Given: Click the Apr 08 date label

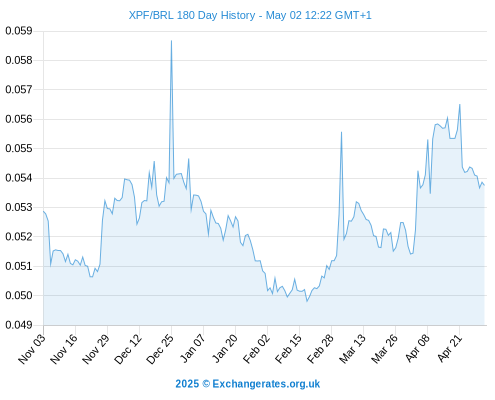Looking at the screenshot, I should coord(417,348).
